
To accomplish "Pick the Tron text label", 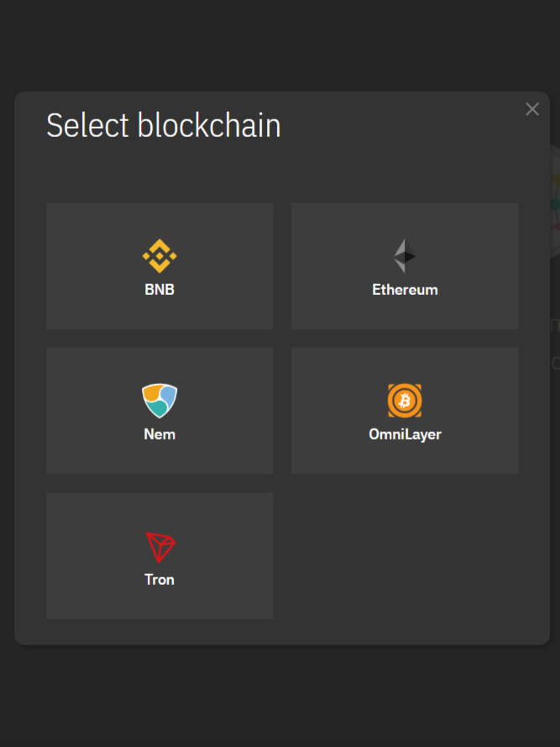I will pyautogui.click(x=160, y=580).
